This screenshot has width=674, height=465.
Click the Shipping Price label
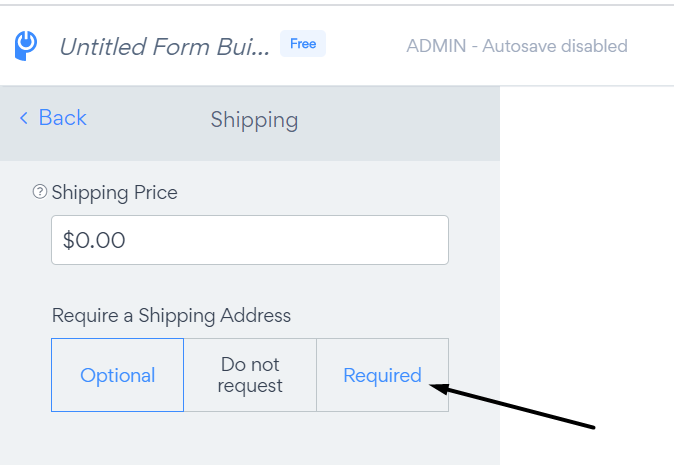pyautogui.click(x=114, y=193)
